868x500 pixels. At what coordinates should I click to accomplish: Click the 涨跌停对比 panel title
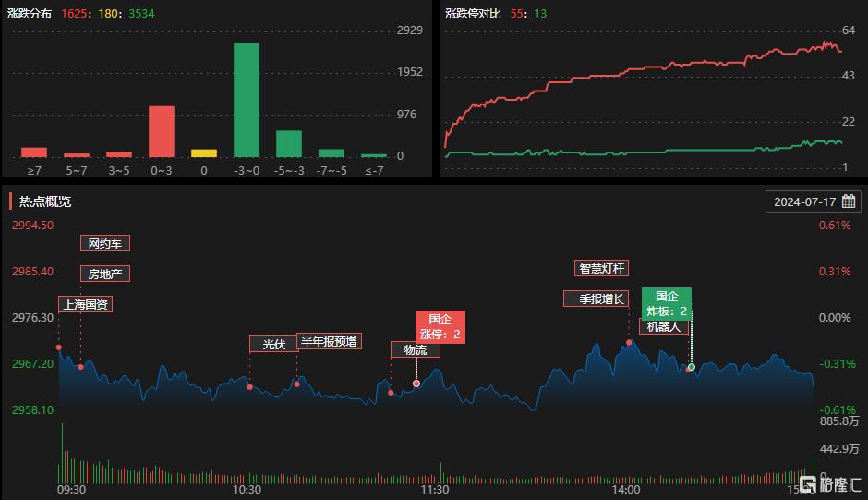coord(473,13)
